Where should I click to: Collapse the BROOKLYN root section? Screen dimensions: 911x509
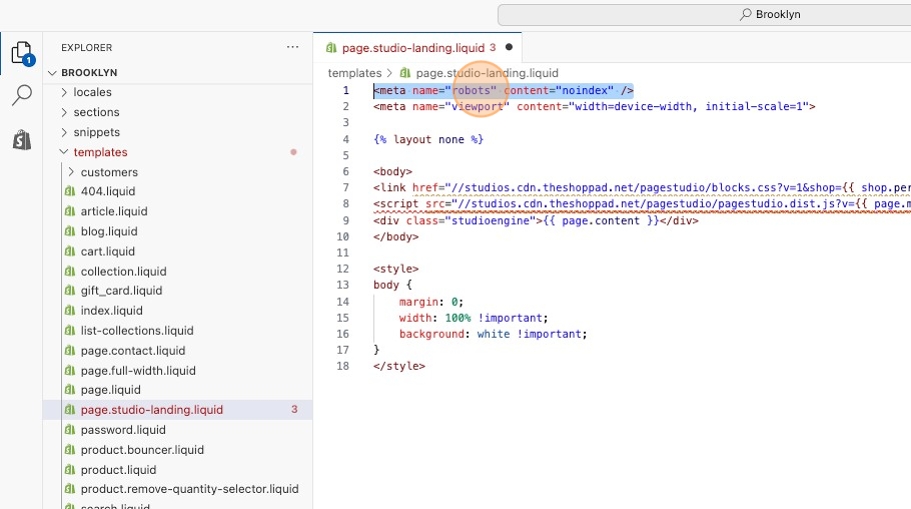click(x=89, y=73)
